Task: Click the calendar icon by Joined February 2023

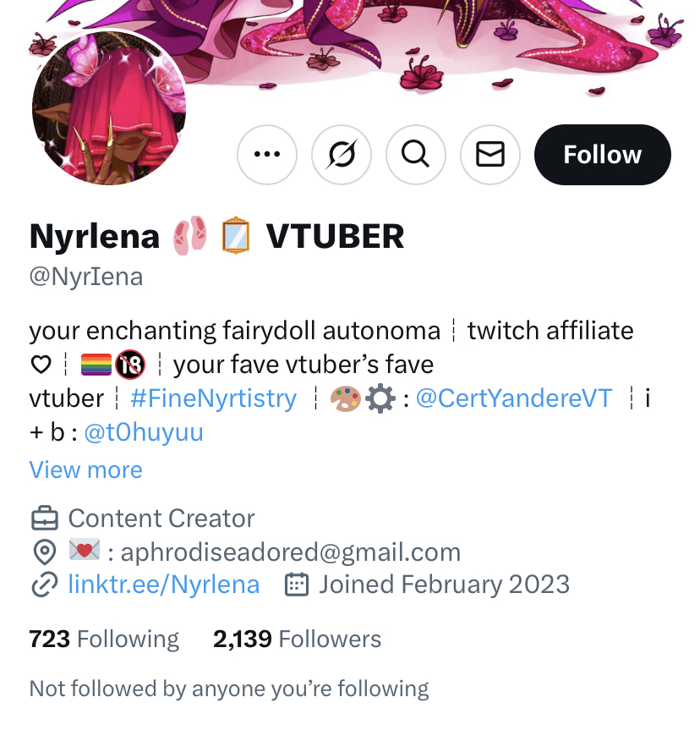Action: point(297,585)
